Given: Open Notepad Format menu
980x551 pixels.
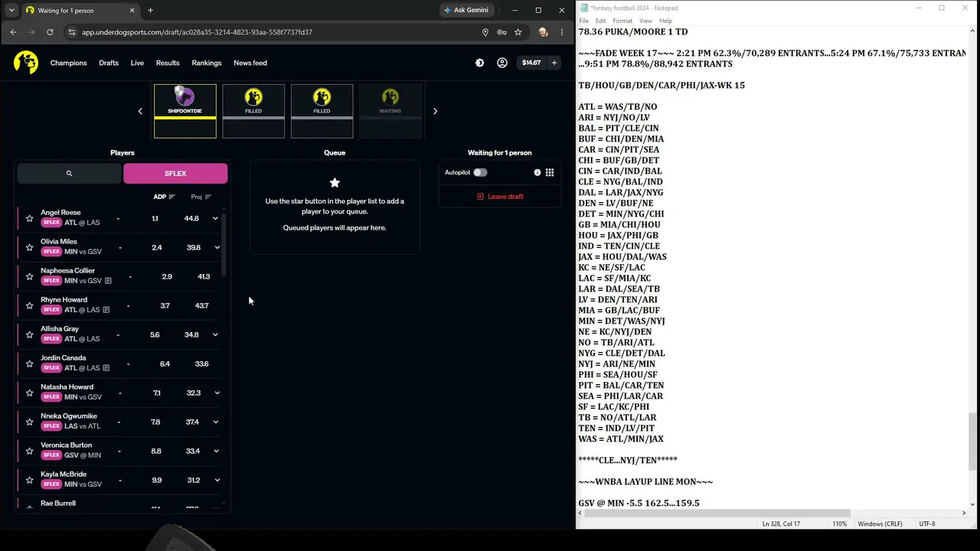Looking at the screenshot, I should point(622,21).
